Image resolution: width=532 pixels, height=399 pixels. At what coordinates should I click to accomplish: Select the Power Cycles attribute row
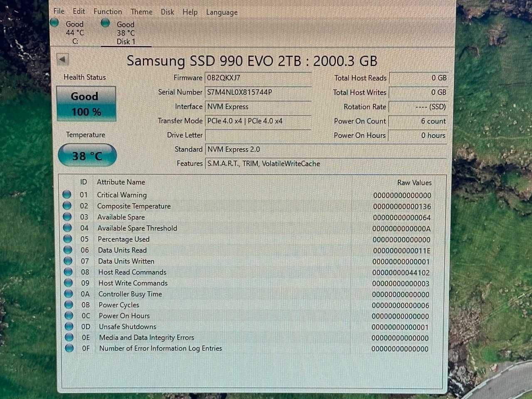click(247, 305)
